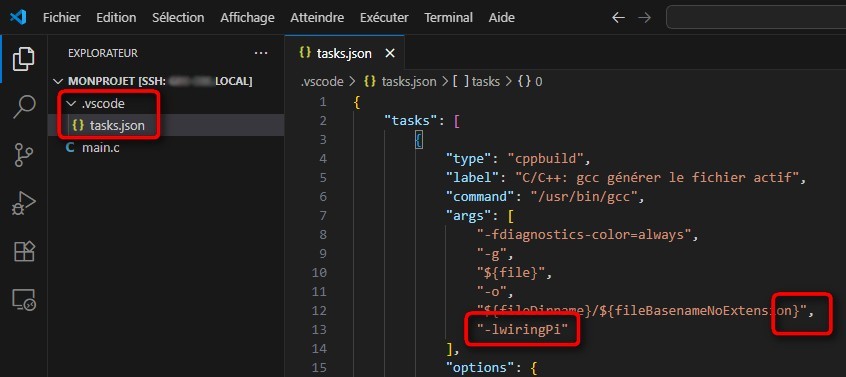This screenshot has height=377, width=846.
Task: Open the Run and Debug view icon
Action: [24, 203]
